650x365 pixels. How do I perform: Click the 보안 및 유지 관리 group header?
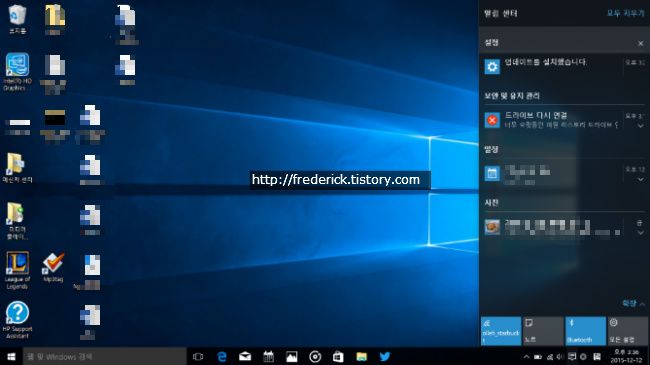click(x=512, y=96)
